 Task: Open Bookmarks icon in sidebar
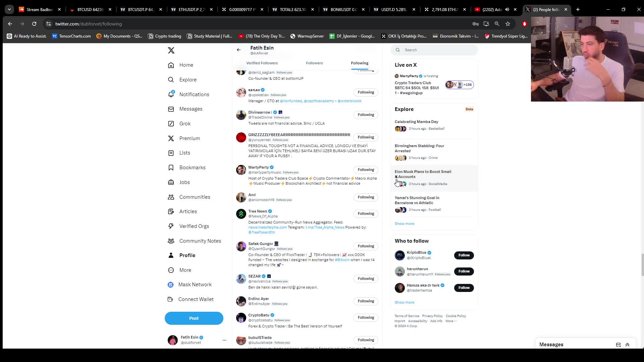pyautogui.click(x=171, y=168)
